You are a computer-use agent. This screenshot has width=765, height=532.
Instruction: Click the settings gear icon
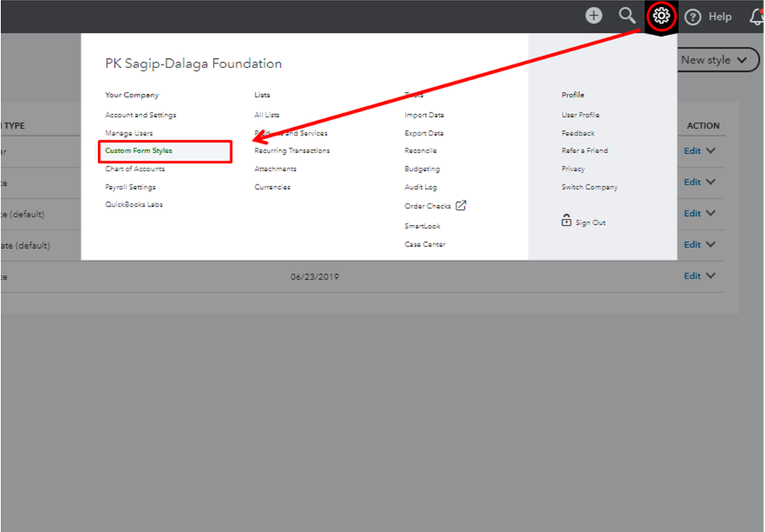click(662, 15)
